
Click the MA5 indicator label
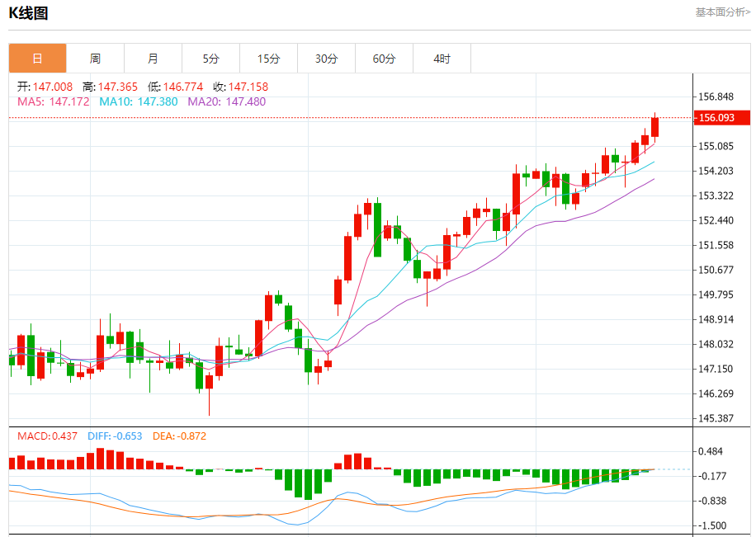click(x=53, y=101)
